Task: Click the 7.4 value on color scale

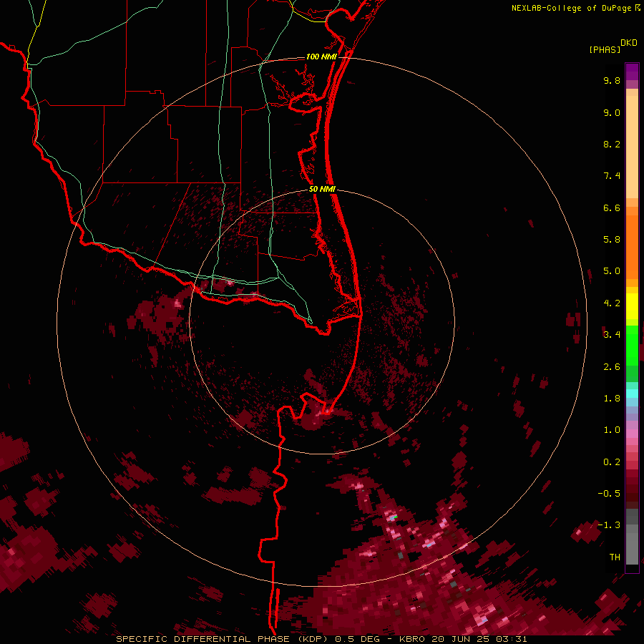Action: coord(612,176)
